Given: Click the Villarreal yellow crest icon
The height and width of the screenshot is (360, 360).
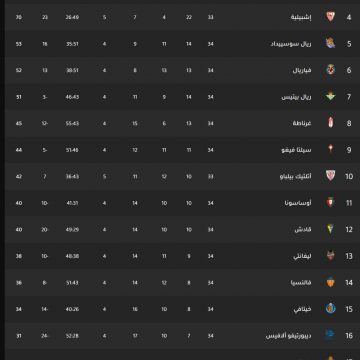Looking at the screenshot, I should pos(330,70).
